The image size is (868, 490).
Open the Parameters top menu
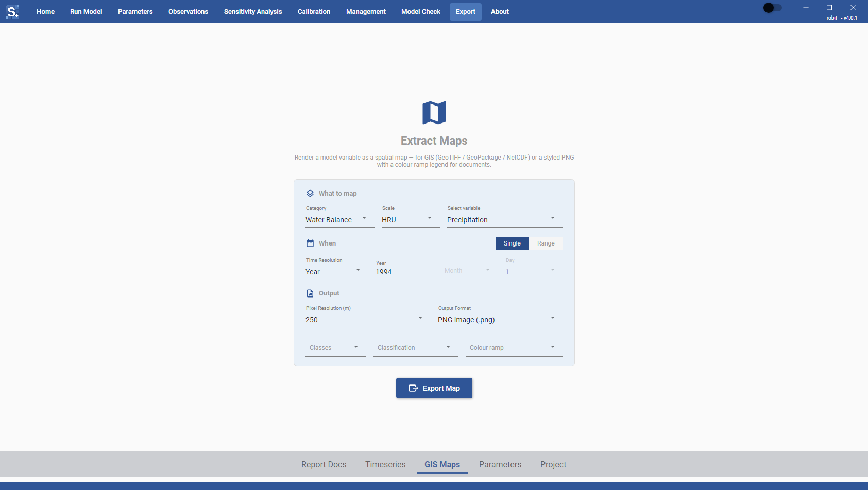pos(135,11)
